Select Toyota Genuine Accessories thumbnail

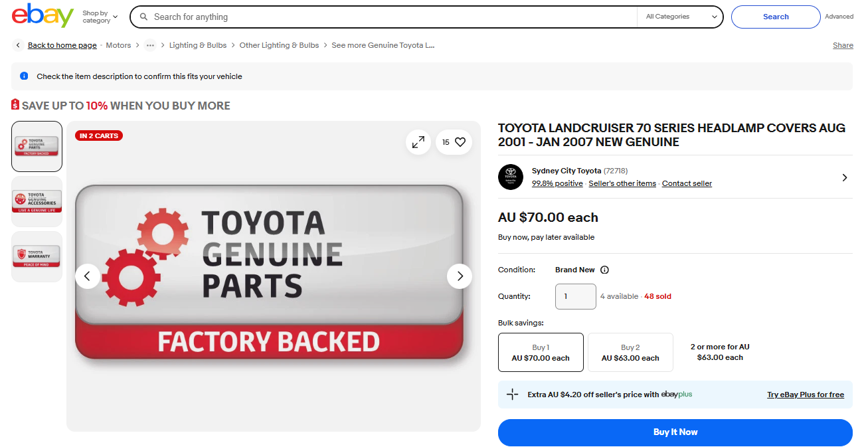click(x=37, y=201)
